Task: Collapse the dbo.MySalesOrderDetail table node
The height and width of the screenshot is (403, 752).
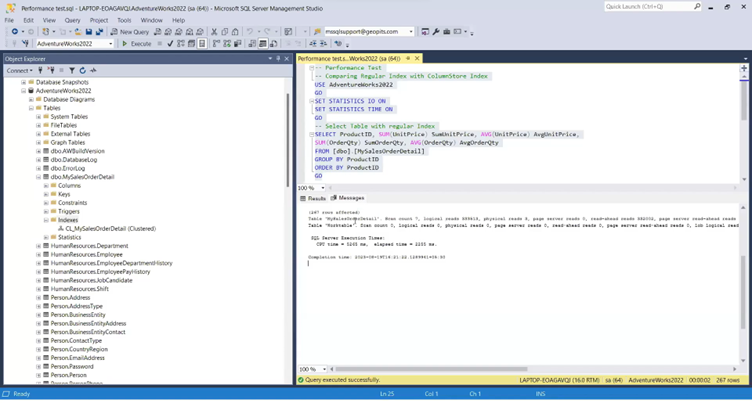Action: point(39,177)
